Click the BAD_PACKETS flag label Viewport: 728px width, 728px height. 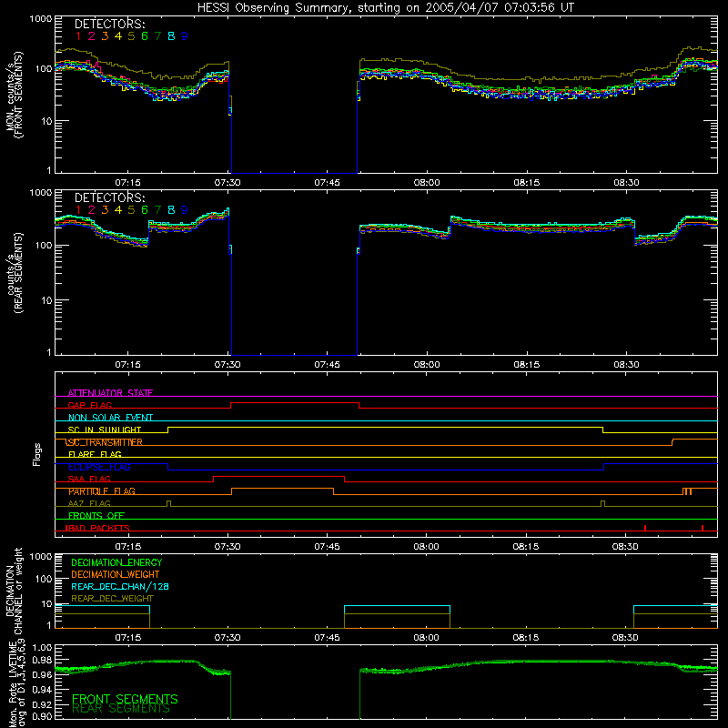(x=97, y=528)
